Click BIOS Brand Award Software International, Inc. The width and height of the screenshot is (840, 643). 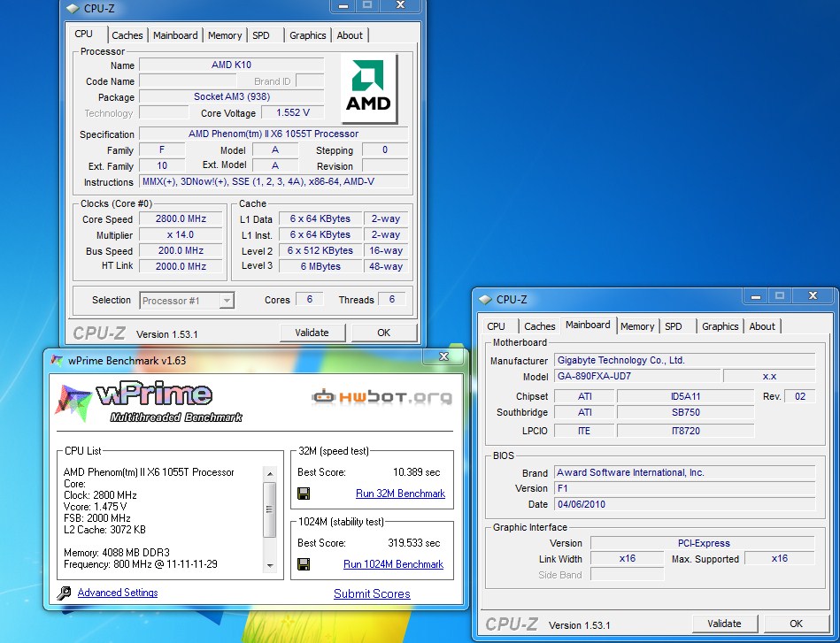click(684, 472)
